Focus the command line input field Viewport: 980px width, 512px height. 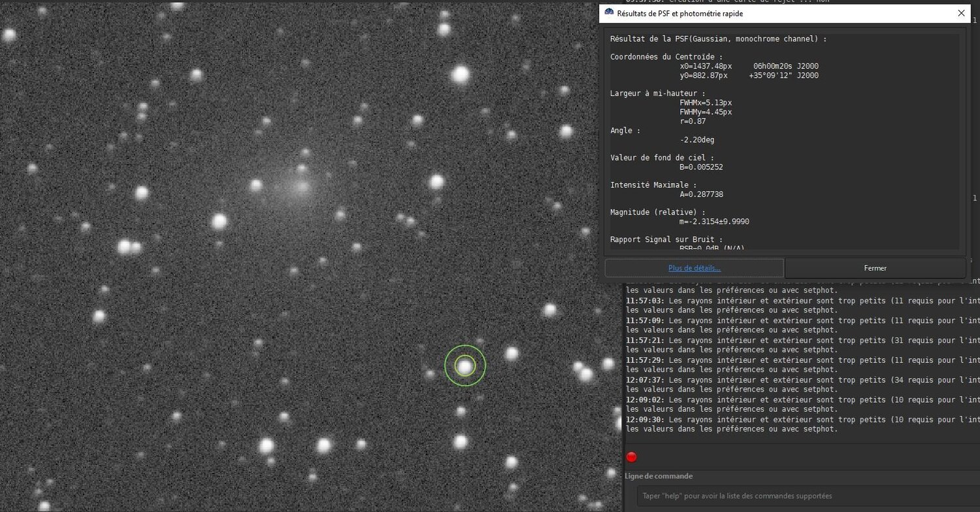tap(808, 496)
